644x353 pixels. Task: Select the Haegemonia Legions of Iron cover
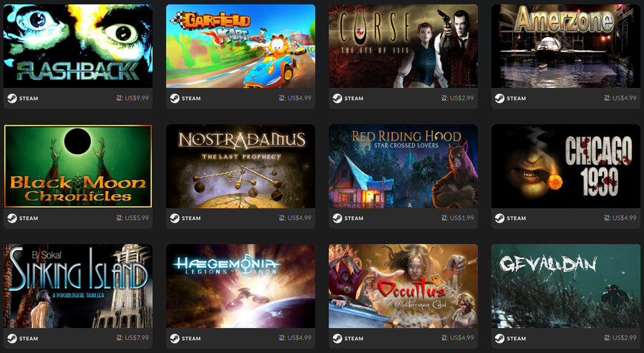click(240, 286)
